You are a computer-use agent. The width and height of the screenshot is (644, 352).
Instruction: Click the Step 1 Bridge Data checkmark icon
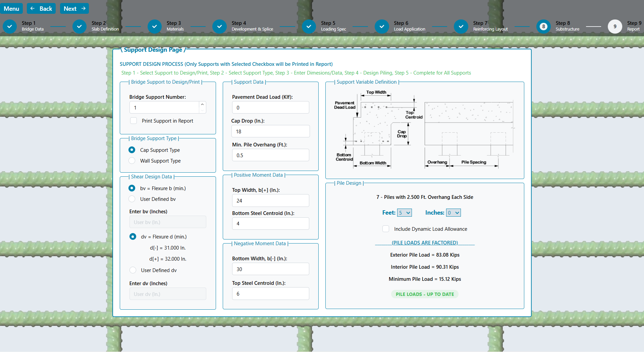[10, 26]
